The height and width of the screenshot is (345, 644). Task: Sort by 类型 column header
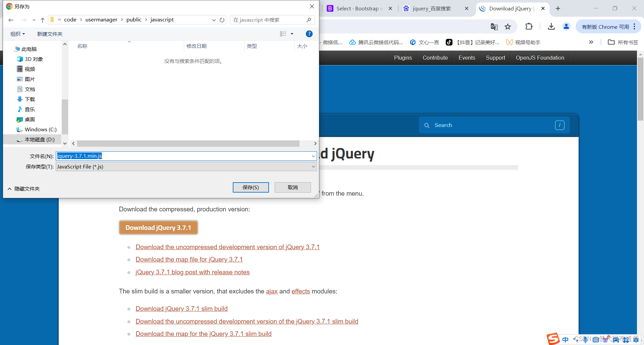(x=252, y=46)
